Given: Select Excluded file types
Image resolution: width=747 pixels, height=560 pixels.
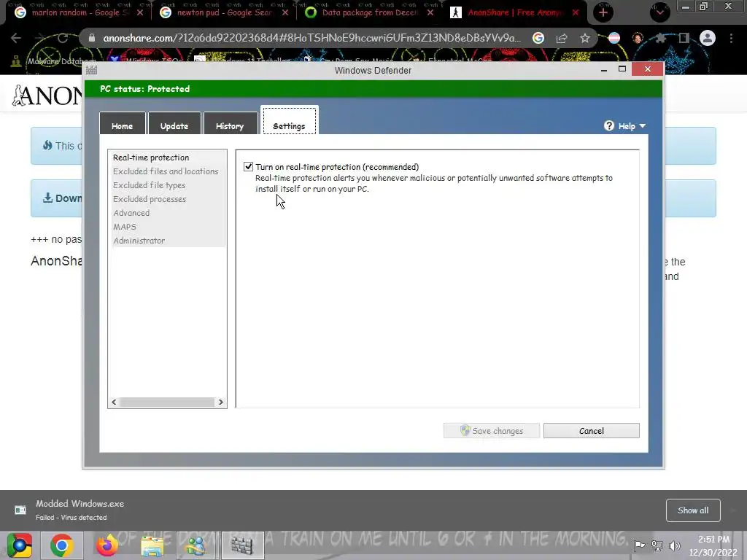Looking at the screenshot, I should point(149,185).
